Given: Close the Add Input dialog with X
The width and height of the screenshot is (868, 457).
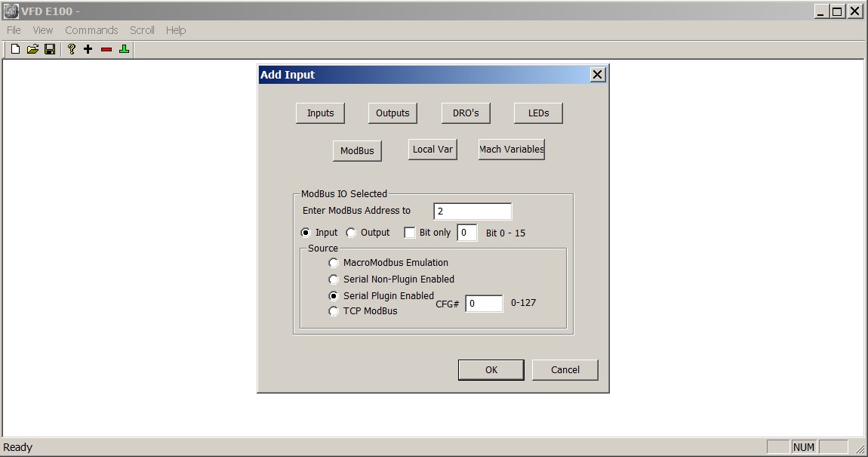Looking at the screenshot, I should pyautogui.click(x=597, y=75).
